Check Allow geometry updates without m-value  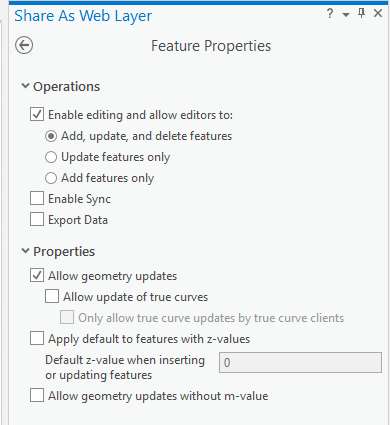37,396
